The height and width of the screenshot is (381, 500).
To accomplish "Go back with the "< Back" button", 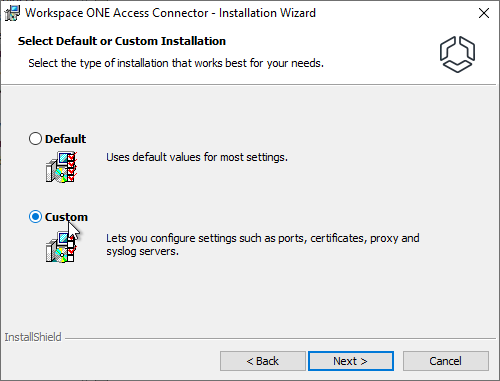I will click(x=263, y=361).
